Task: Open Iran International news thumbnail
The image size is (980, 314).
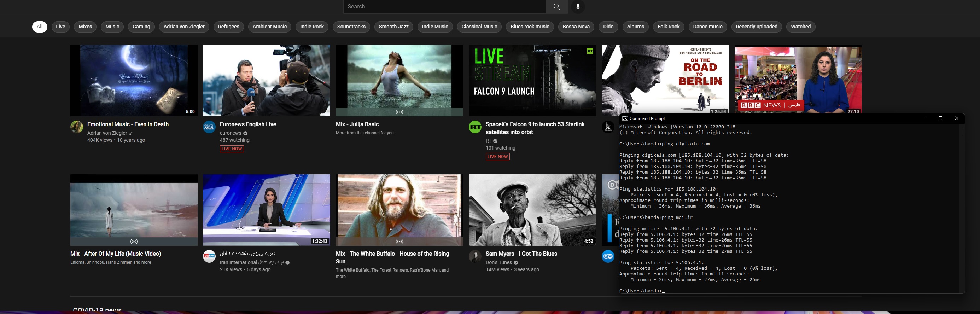Action: point(266,210)
